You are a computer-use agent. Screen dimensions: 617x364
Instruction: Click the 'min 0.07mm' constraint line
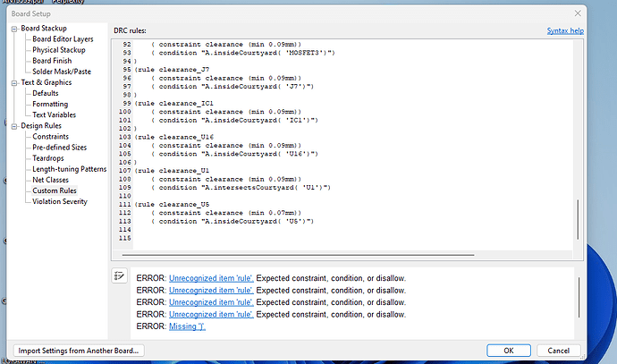(x=226, y=213)
